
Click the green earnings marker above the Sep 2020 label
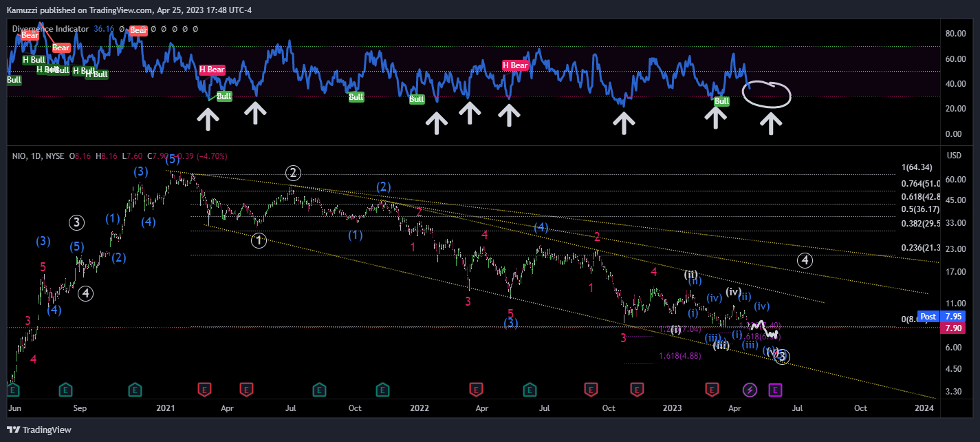pos(65,390)
